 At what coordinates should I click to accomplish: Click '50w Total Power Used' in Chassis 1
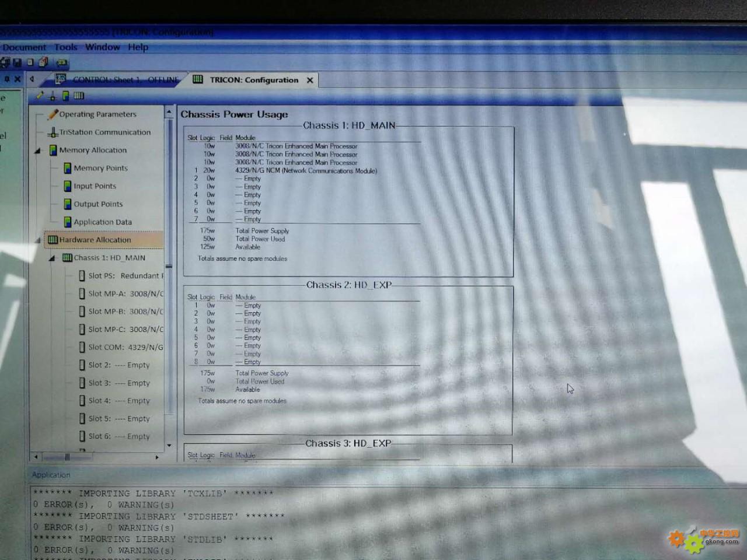coord(243,239)
